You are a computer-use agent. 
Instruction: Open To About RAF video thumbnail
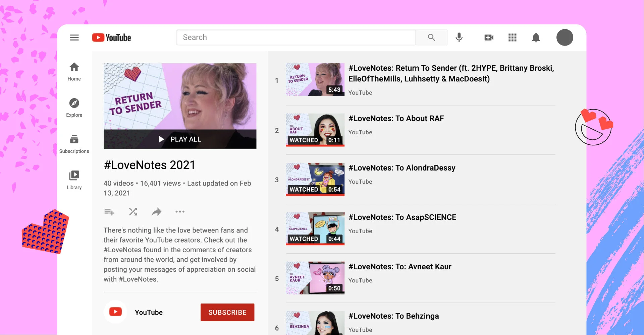[x=315, y=130]
